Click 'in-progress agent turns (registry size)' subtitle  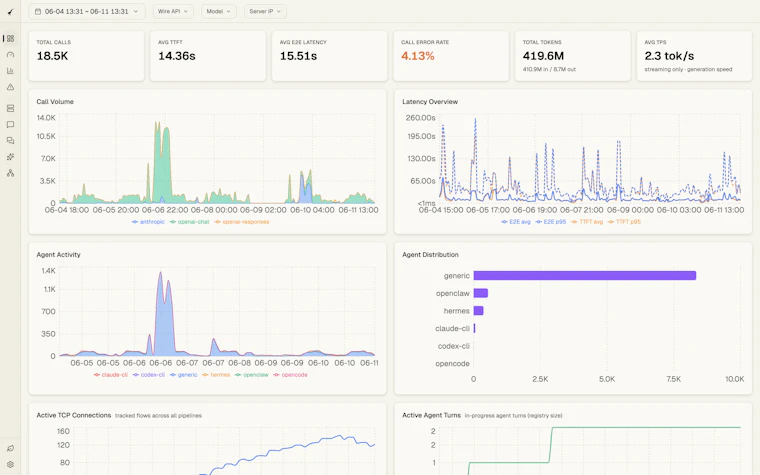tap(513, 416)
